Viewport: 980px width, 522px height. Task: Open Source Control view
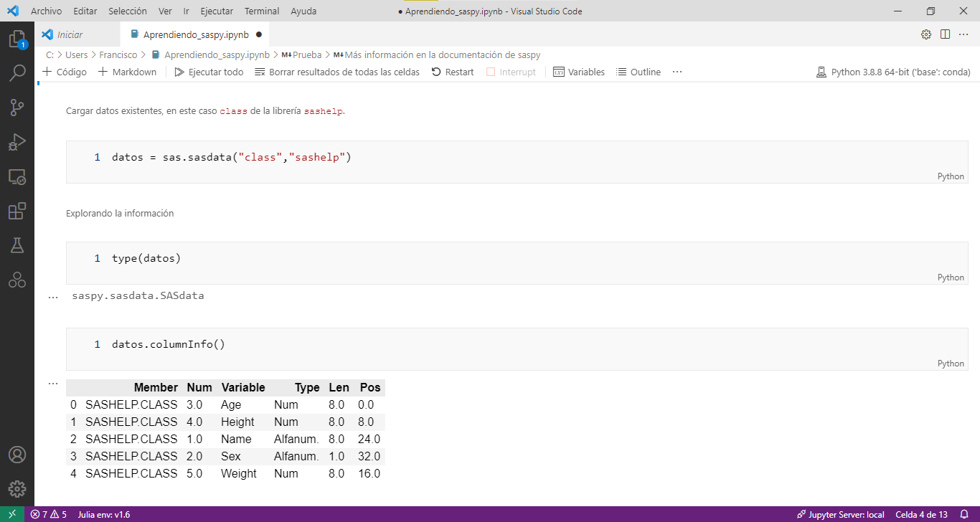coord(17,108)
